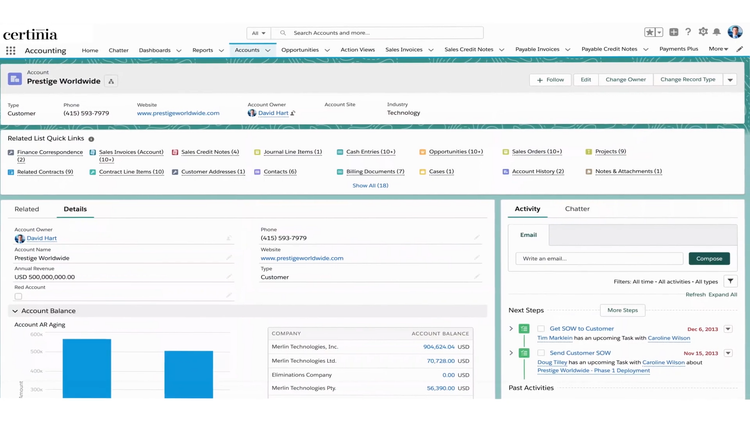Image resolution: width=750 pixels, height=422 pixels.
Task: Open the App Launcher grid icon
Action: pos(11,50)
